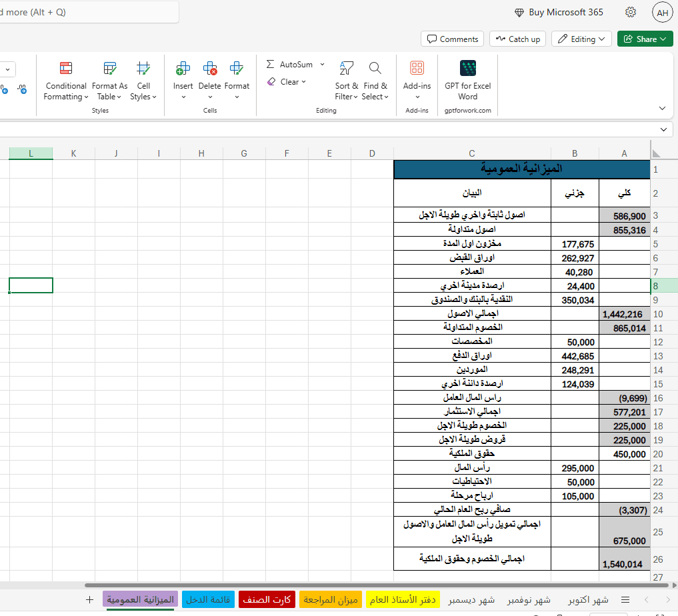Viewport: 678px width, 616px height.
Task: Click the Find & Select magnifier
Action: 375,68
